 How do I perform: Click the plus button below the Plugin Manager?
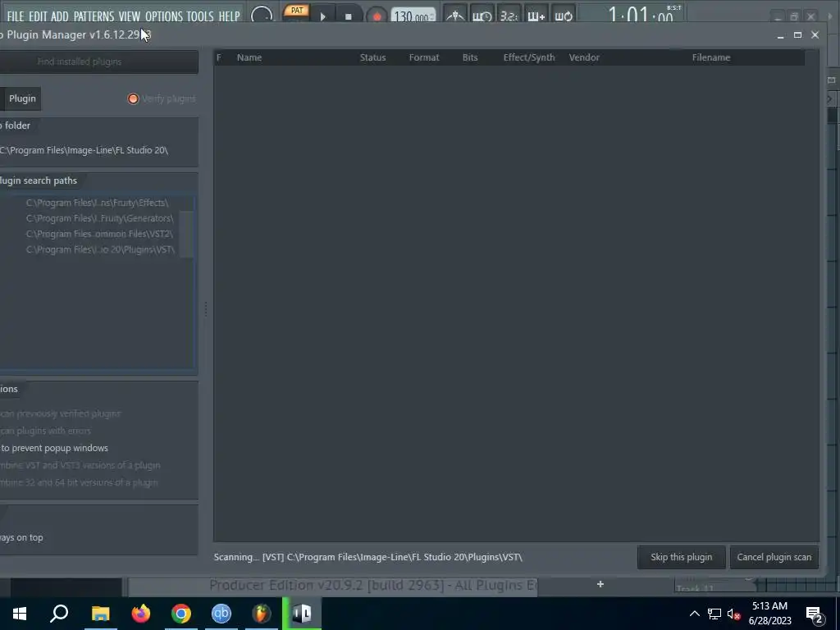click(600, 584)
